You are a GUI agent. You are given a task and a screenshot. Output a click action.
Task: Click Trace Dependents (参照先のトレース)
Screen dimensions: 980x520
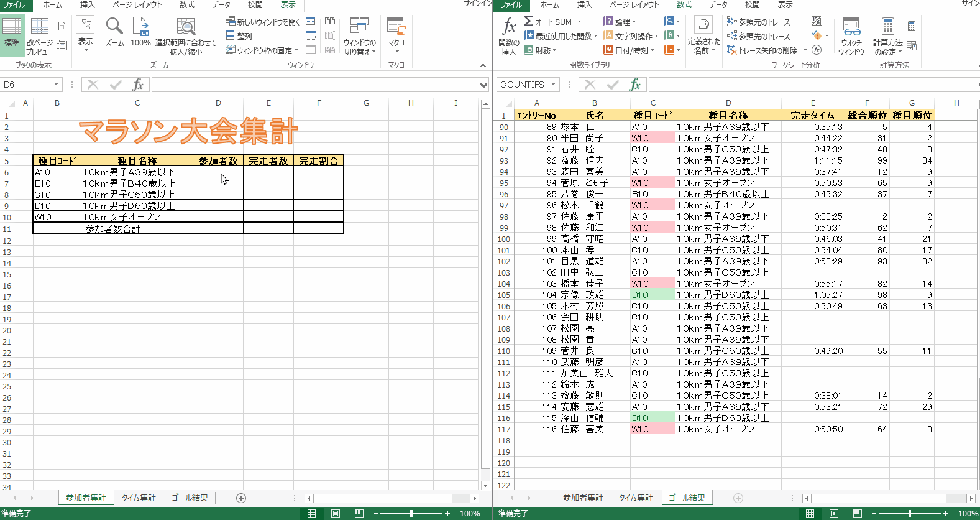pos(759,36)
